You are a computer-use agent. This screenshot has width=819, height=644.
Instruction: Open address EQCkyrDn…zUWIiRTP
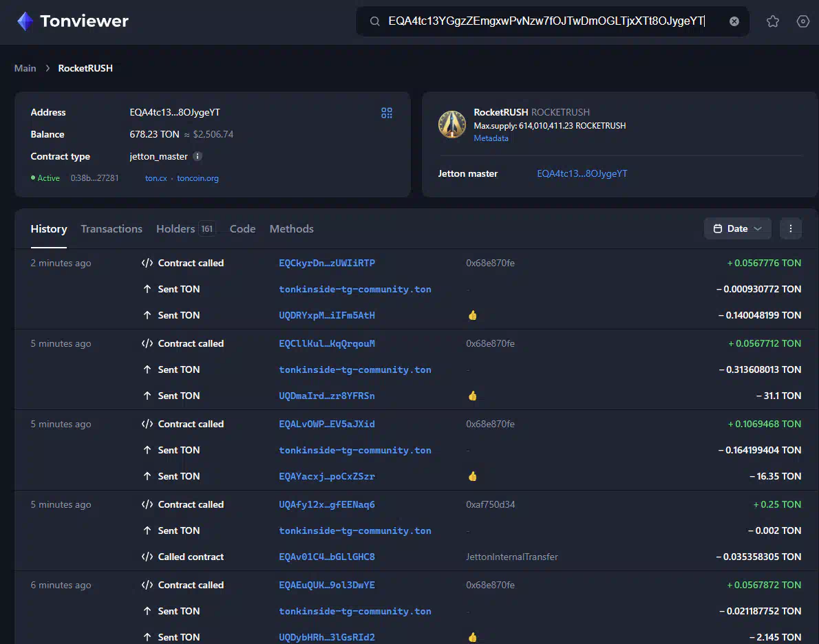click(326, 263)
